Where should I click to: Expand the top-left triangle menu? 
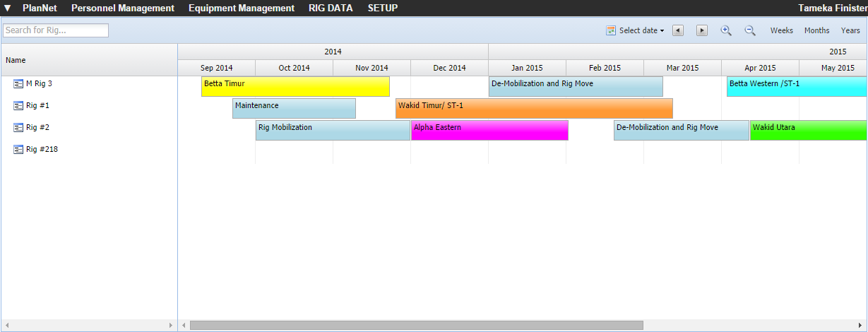8,8
